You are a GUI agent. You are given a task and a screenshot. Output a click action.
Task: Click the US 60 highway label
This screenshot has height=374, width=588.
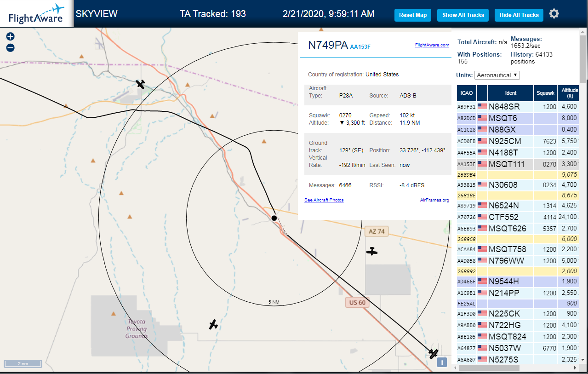(x=357, y=302)
